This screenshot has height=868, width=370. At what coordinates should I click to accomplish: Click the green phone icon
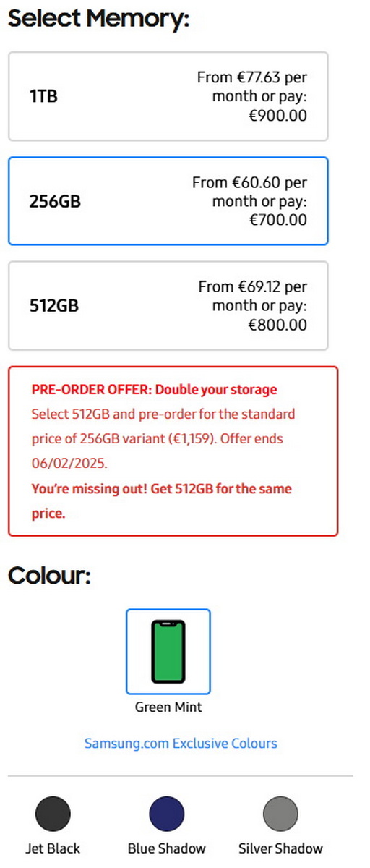(x=168, y=652)
